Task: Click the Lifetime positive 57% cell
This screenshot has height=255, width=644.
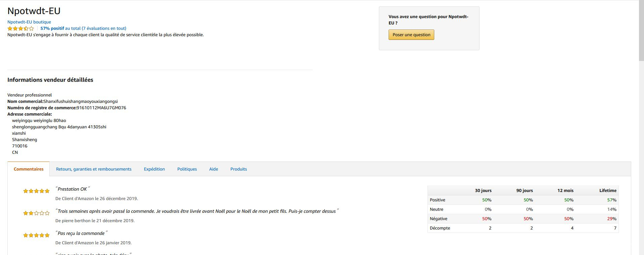Action: point(611,200)
